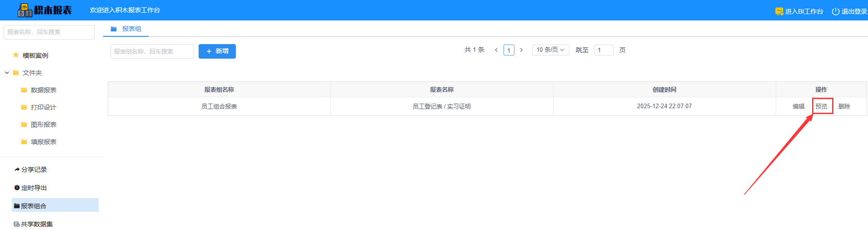Click the BI workbench icon in header

779,11
